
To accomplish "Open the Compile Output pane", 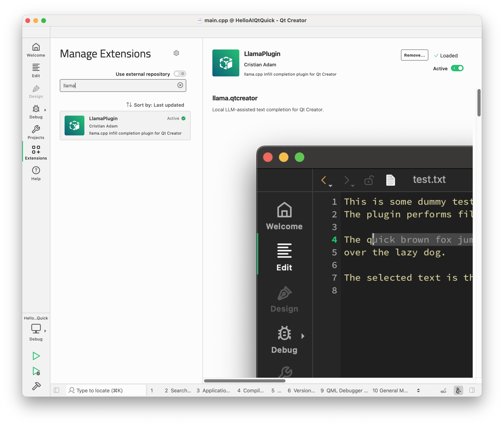I will point(251,391).
